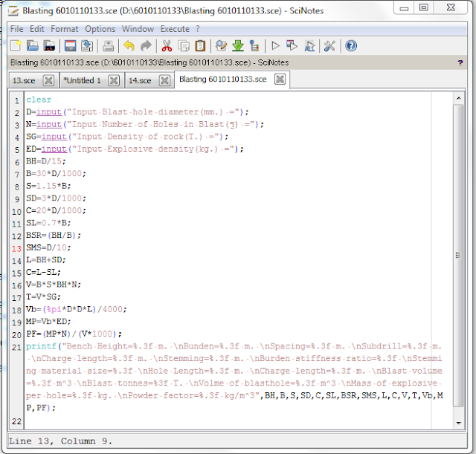
Task: Create a new file with toolbar icon
Action: point(16,46)
